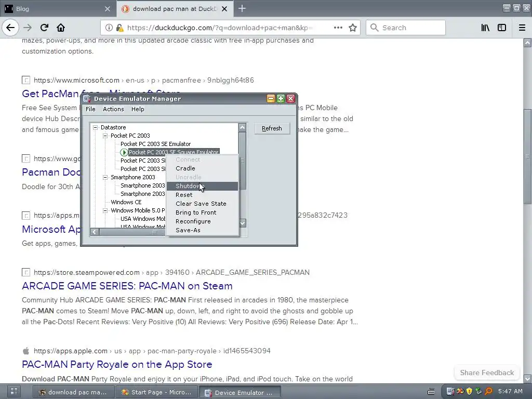The height and width of the screenshot is (399, 532).
Task: Open ARCADE GAME SERIES: PAC-MAN on Steam link
Action: tap(127, 286)
